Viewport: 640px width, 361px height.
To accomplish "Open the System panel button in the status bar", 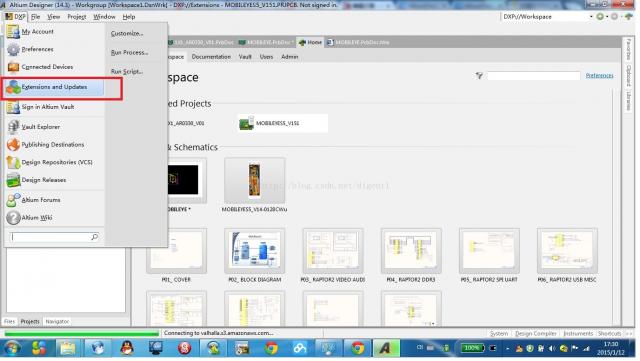I will click(499, 334).
